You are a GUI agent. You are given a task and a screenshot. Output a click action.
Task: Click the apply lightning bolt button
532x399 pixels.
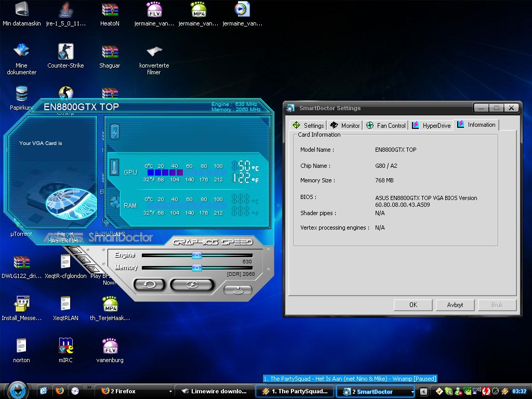coord(192,285)
